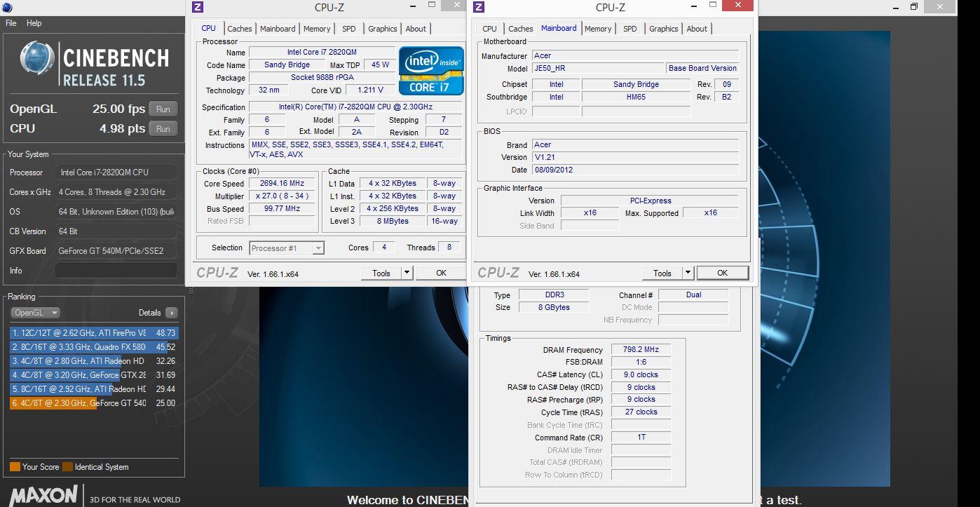Click the Southbridge HM65 value
Screen dimensions: 980x507
coord(636,97)
